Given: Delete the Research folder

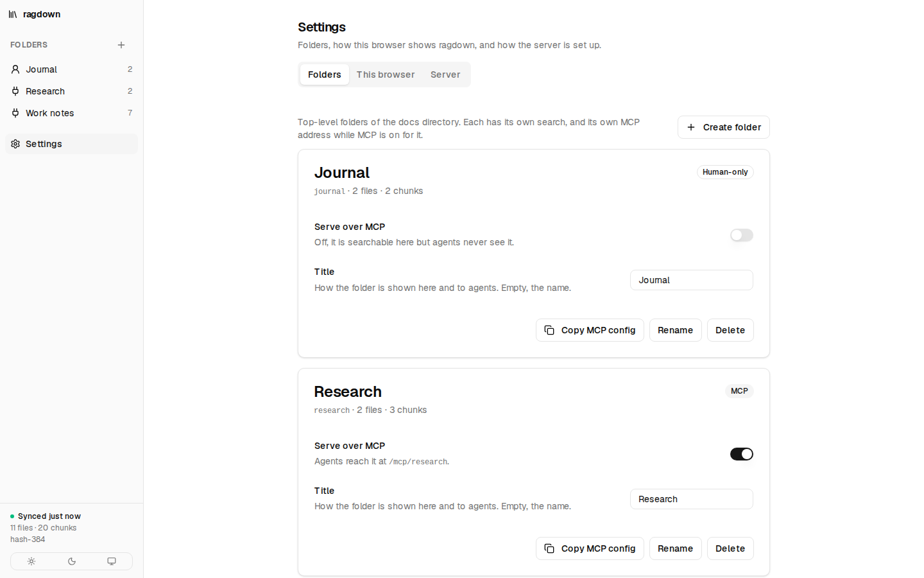Looking at the screenshot, I should click(x=730, y=548).
